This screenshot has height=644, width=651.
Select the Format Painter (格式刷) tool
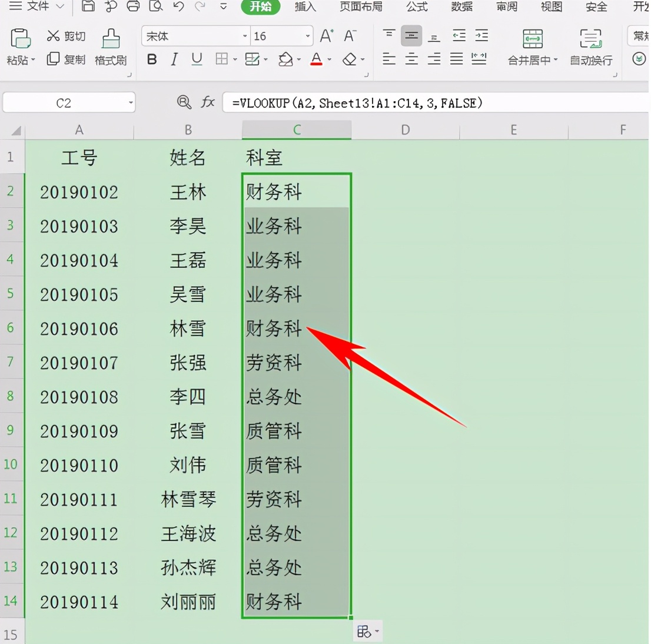111,47
